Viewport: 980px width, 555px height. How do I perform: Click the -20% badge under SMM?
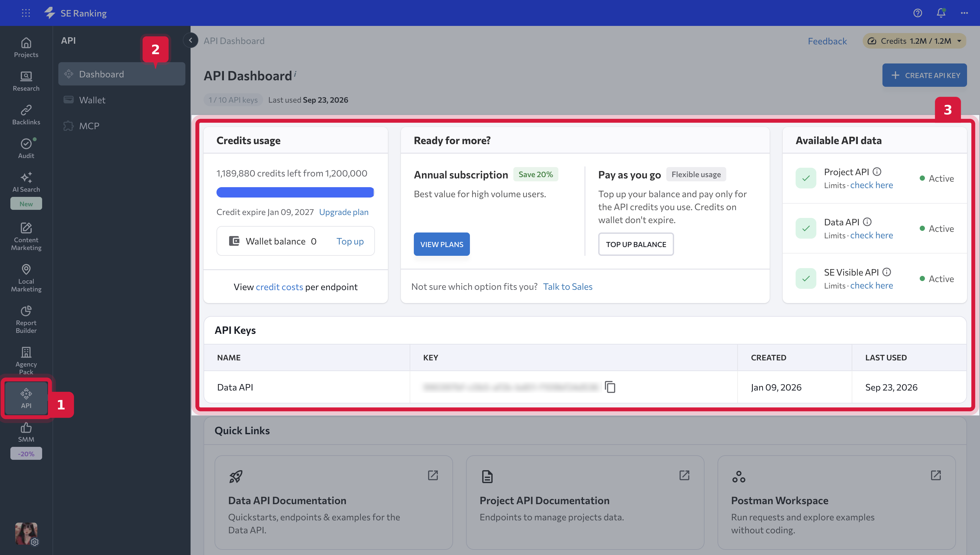point(26,454)
